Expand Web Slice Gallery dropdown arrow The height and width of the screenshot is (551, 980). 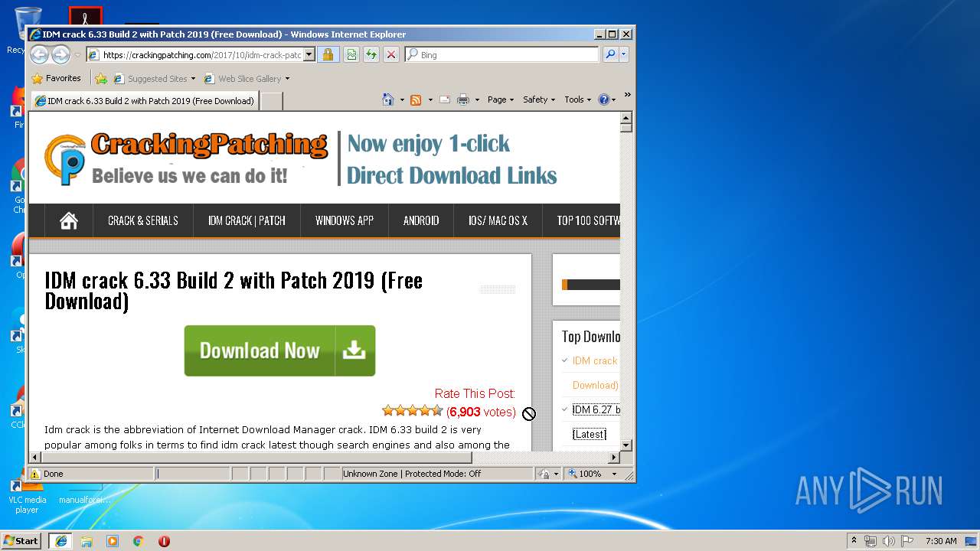pos(287,78)
